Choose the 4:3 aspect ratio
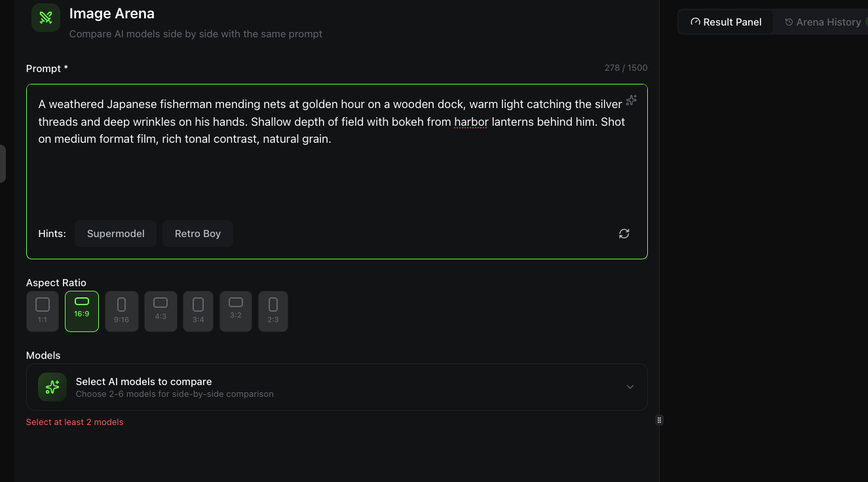The width and height of the screenshot is (868, 482). pos(160,311)
